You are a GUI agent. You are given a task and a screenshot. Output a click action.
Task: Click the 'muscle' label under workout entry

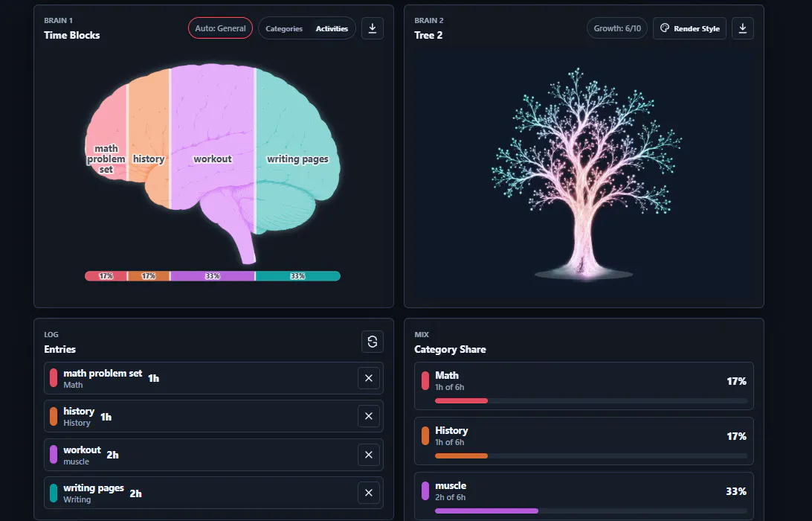[76, 461]
